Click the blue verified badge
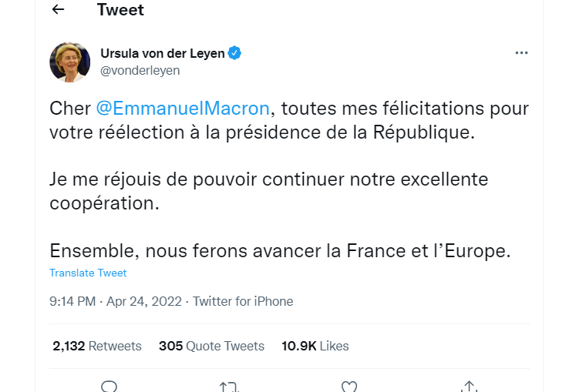The height and width of the screenshot is (392, 566). tap(234, 53)
